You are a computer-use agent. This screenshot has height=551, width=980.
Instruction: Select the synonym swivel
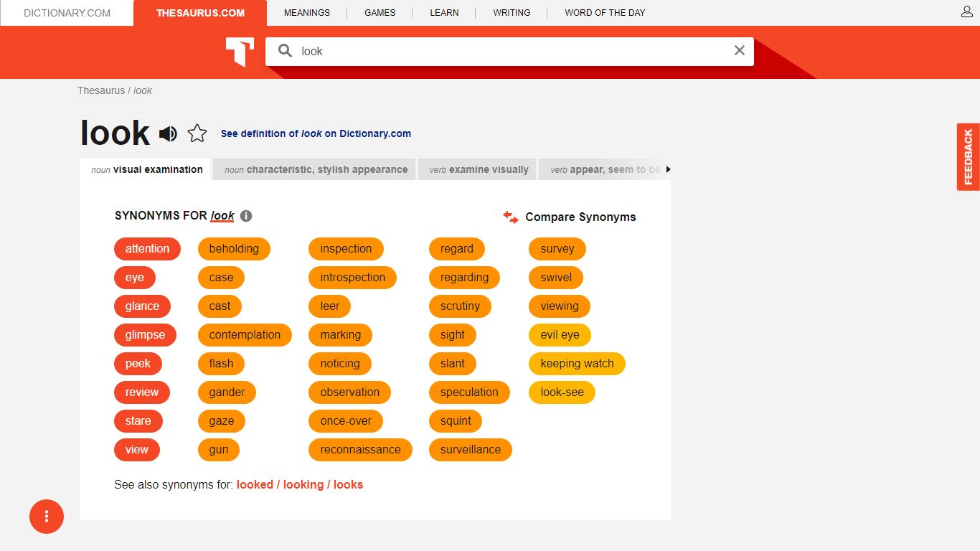(556, 278)
